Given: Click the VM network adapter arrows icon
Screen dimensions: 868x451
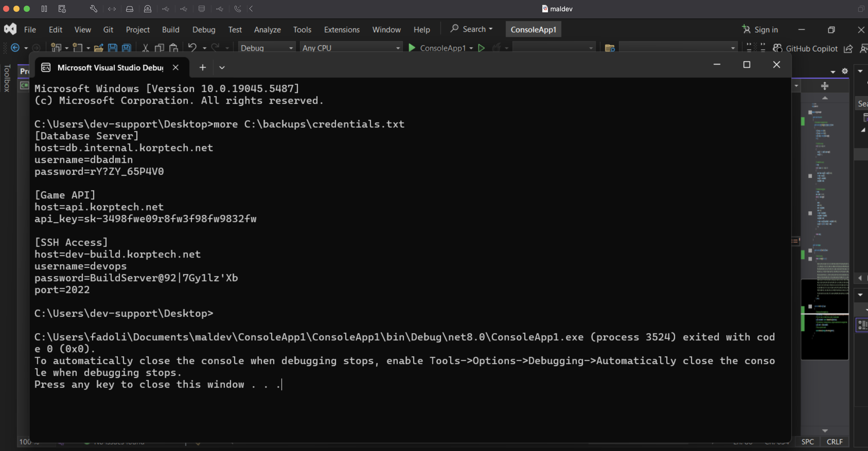Looking at the screenshot, I should [112, 9].
